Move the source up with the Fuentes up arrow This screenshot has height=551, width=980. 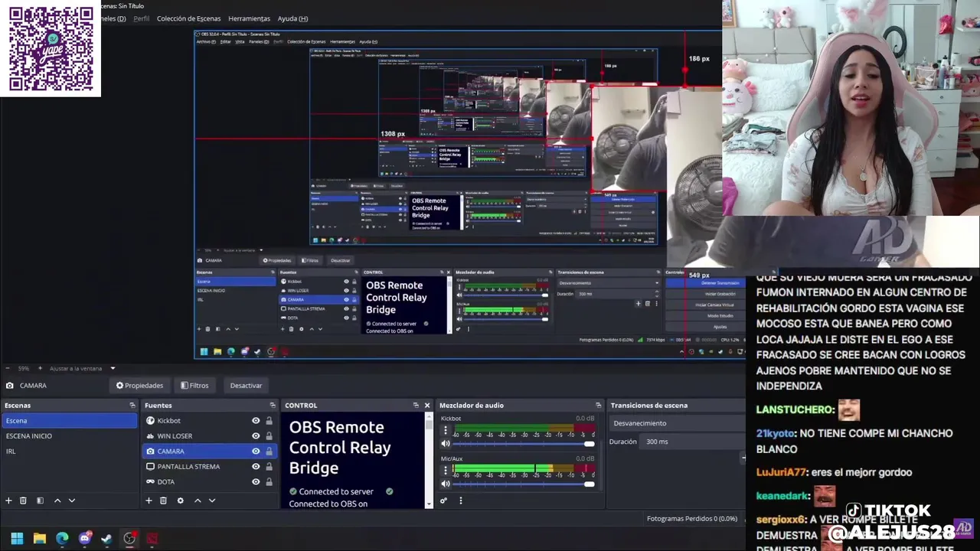[197, 500]
